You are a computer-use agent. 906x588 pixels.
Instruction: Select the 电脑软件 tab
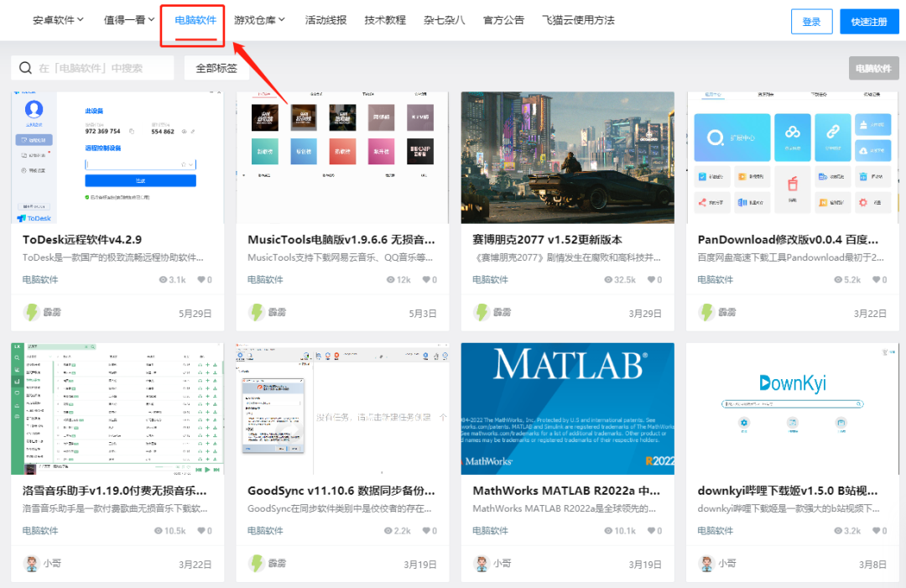[x=195, y=20]
